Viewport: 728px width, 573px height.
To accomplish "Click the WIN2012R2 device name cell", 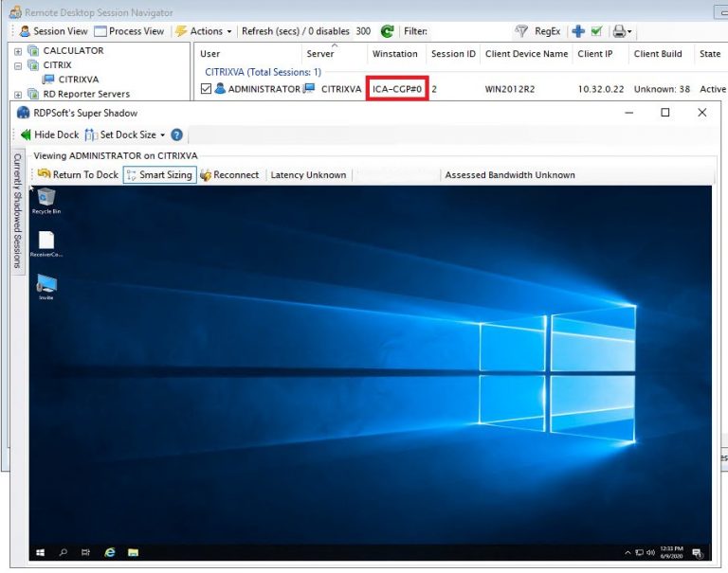I will 510,89.
